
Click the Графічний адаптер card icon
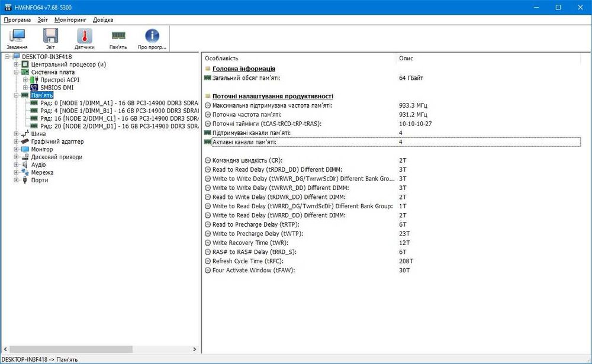[25, 141]
